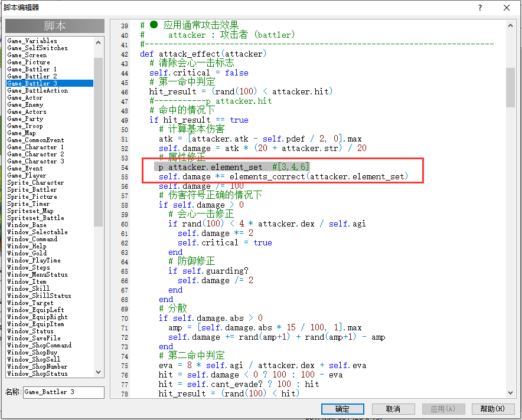Click the 确定 confirm button

pyautogui.click(x=342, y=409)
